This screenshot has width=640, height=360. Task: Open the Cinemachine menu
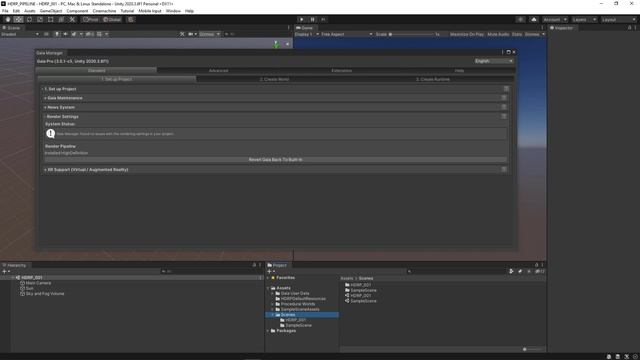[x=104, y=11]
